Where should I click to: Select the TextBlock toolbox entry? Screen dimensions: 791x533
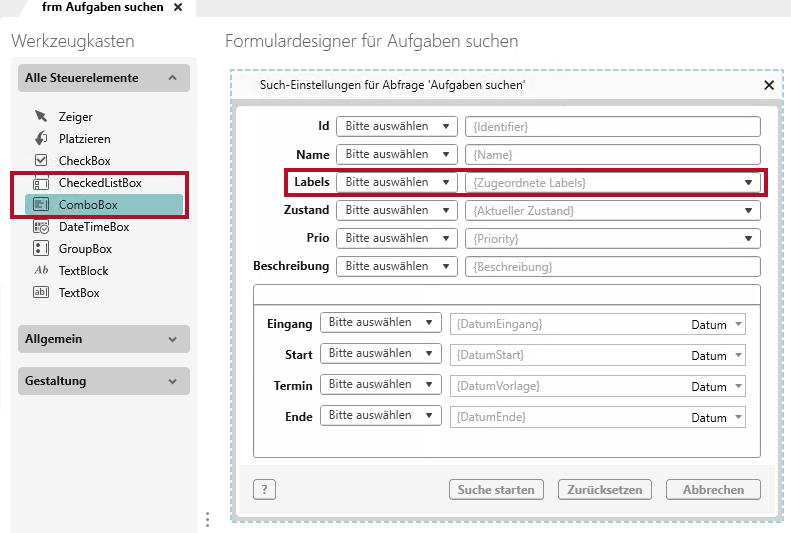(x=104, y=270)
